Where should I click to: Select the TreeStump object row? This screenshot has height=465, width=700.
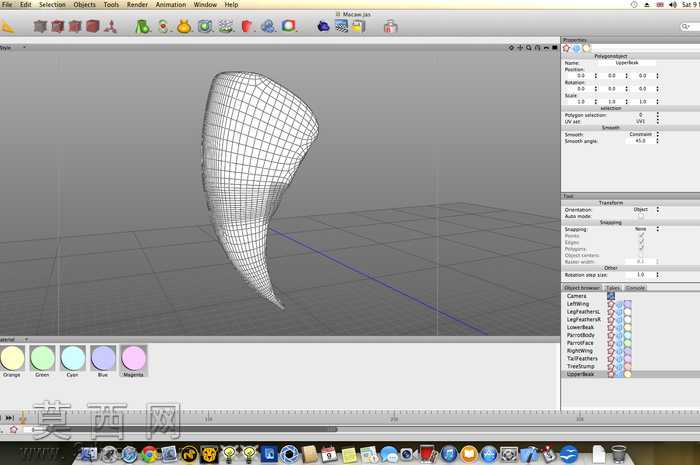click(x=630, y=366)
